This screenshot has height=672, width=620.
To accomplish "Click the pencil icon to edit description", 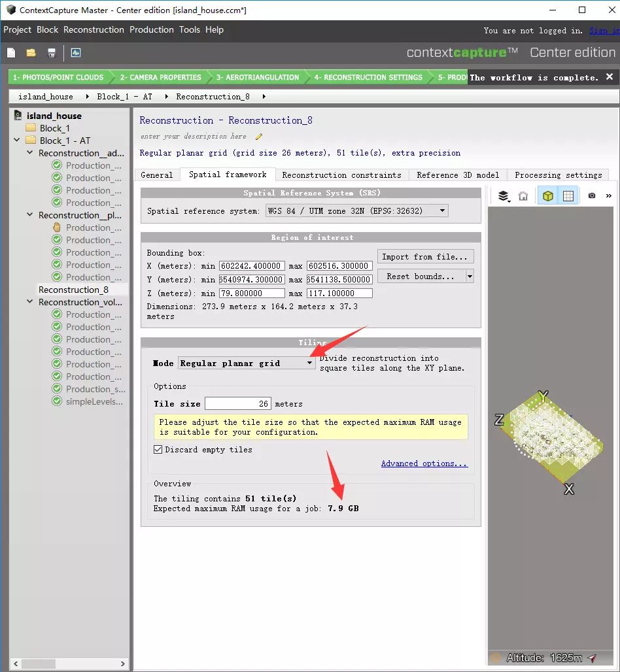I will point(259,137).
